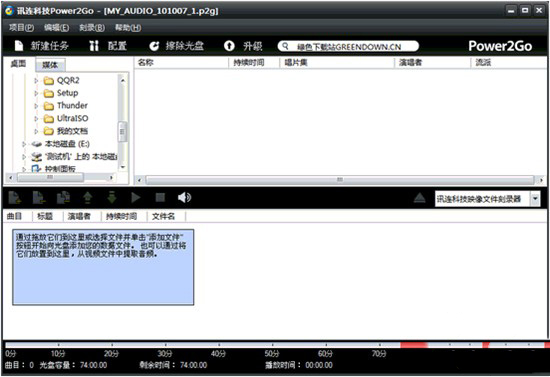Image resolution: width=550 pixels, height=377 pixels.
Task: Sort by 流派 column header
Action: tap(508, 63)
